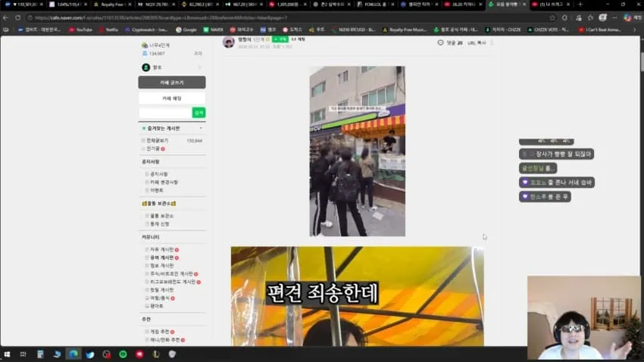Click the cafe search input field
The height and width of the screenshot is (362, 644).
pyautogui.click(x=165, y=112)
